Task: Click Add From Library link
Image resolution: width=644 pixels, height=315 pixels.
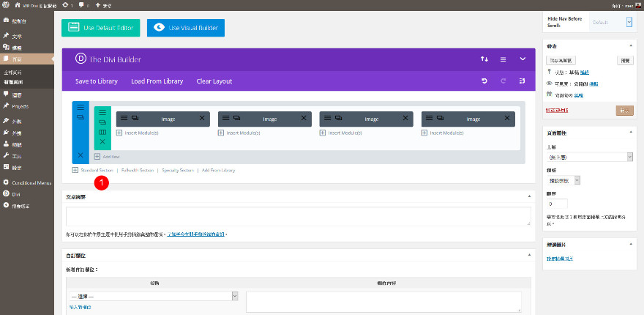Action: point(219,170)
